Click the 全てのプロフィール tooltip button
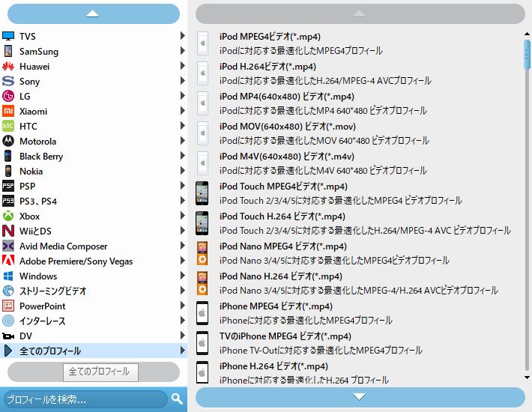Viewport: 532px width, 412px height. coord(100,372)
